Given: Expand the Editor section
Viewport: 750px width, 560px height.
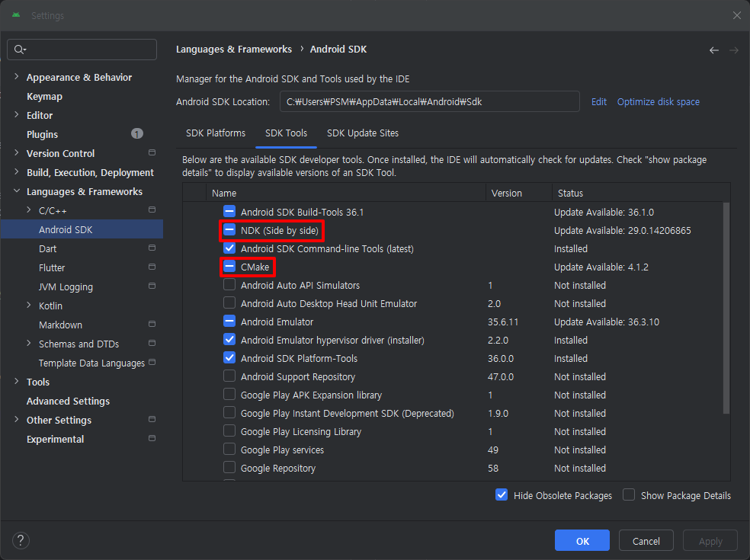Looking at the screenshot, I should click(x=17, y=115).
